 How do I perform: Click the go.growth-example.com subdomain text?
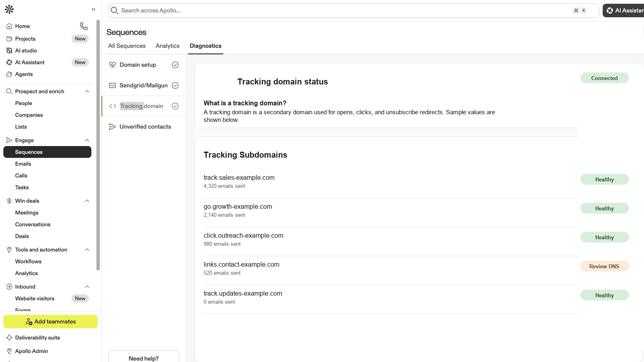(x=238, y=207)
